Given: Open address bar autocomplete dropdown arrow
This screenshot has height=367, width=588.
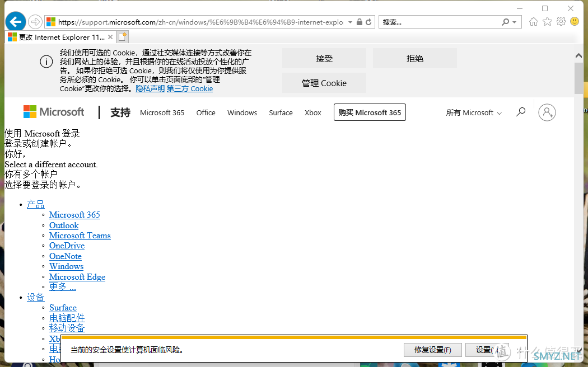Looking at the screenshot, I should (x=350, y=22).
